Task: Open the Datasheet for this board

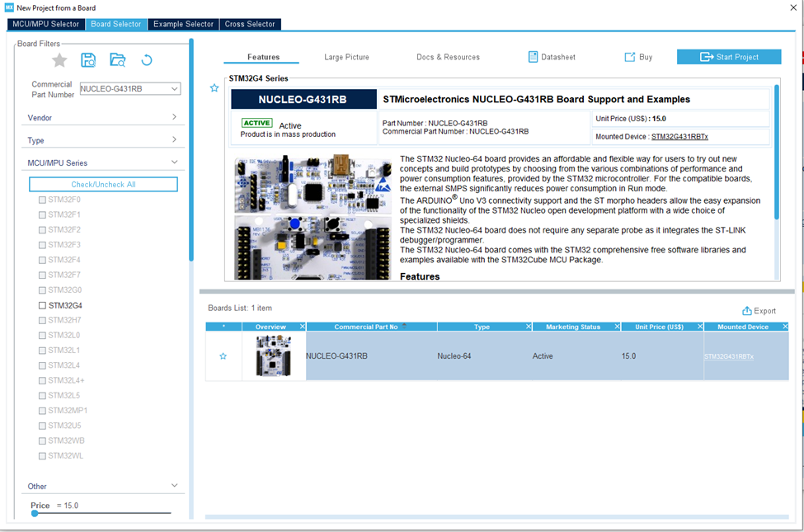Action: pyautogui.click(x=552, y=57)
